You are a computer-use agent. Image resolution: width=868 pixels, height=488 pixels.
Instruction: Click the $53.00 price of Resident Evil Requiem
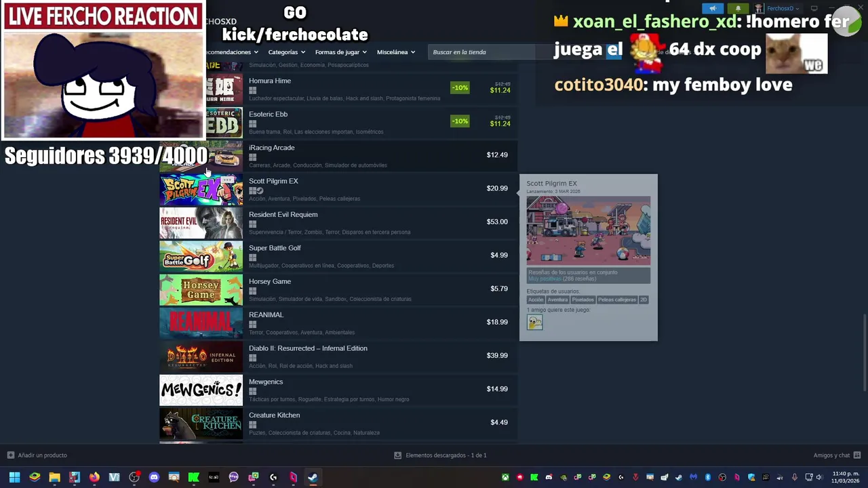[x=497, y=222]
